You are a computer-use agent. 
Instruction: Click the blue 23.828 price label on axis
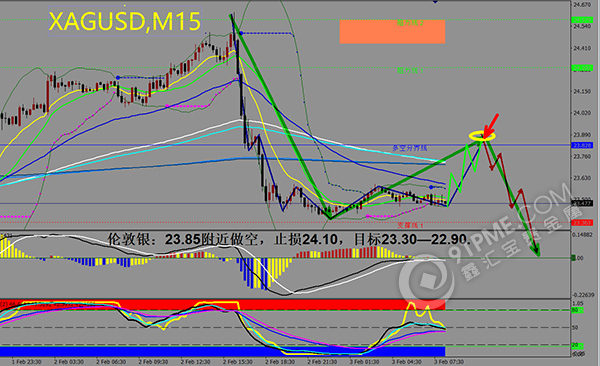pyautogui.click(x=582, y=145)
